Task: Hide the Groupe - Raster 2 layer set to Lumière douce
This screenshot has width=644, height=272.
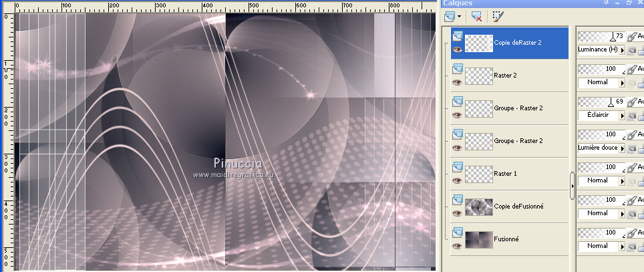Action: 457,148
